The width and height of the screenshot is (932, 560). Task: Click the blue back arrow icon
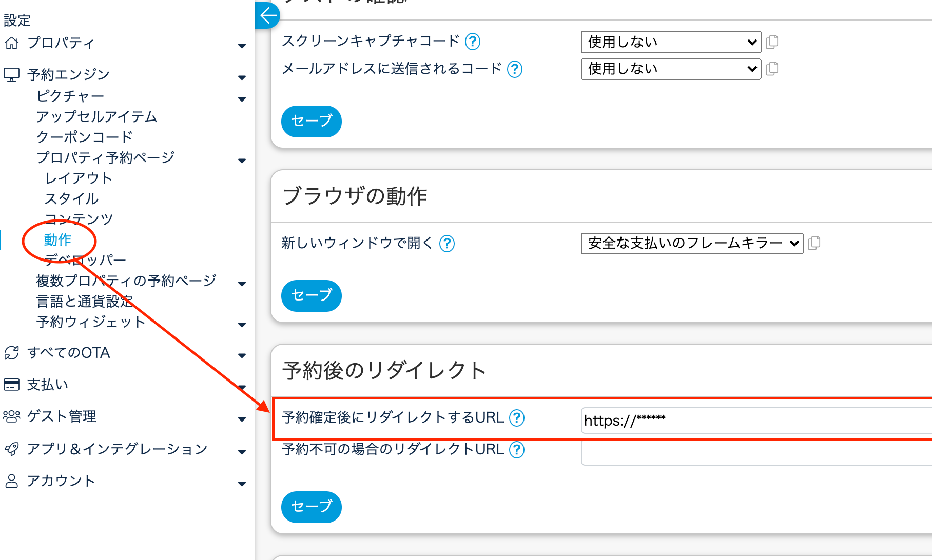[x=268, y=16]
